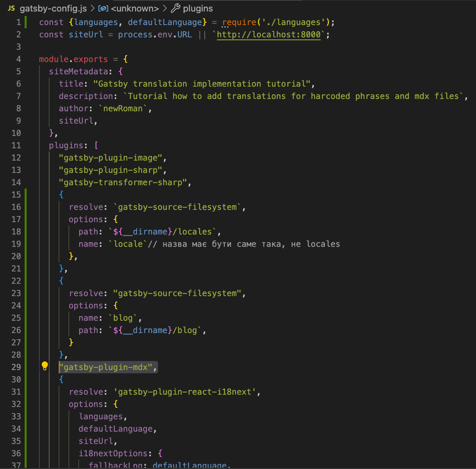The image size is (476, 469).
Task: Click module.exports on line 4
Action: 73,59
